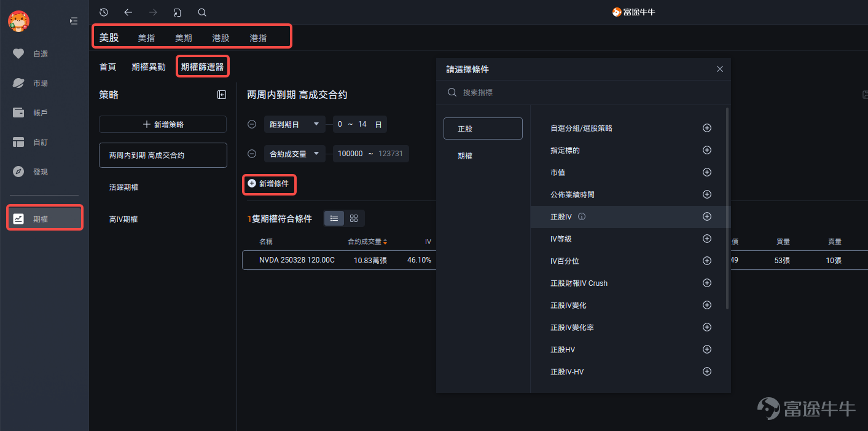Image resolution: width=868 pixels, height=431 pixels.
Task: Open the search magnifier in top toolbar
Action: point(202,12)
